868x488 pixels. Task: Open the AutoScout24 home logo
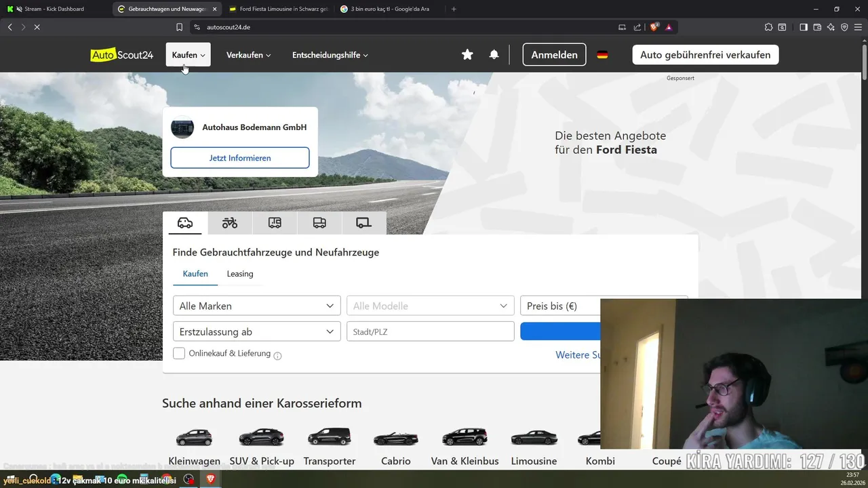click(122, 55)
